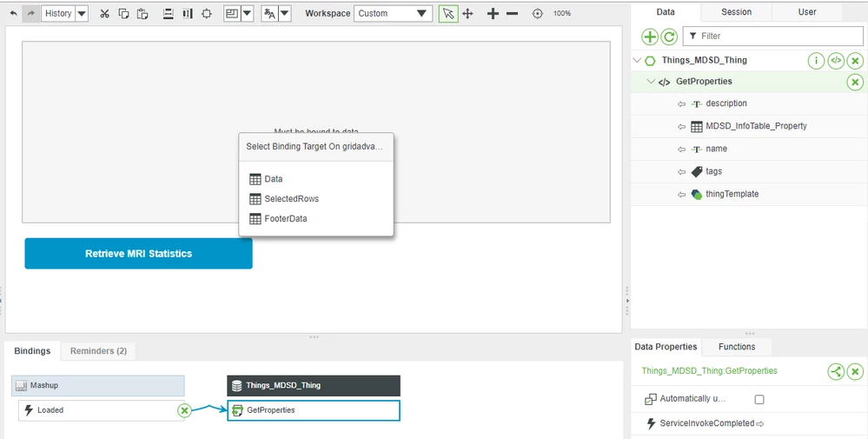Click the zoom in plus icon
This screenshot has width=868, height=439.
[x=493, y=13]
